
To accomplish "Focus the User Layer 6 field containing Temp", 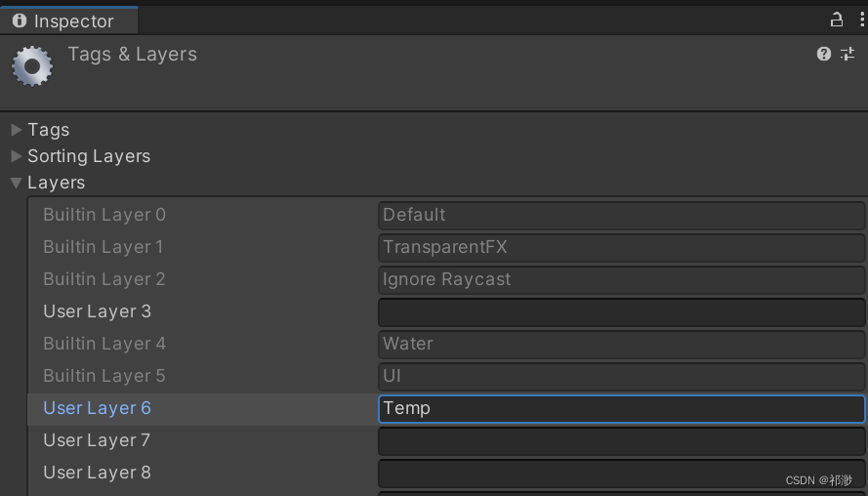I will click(621, 408).
